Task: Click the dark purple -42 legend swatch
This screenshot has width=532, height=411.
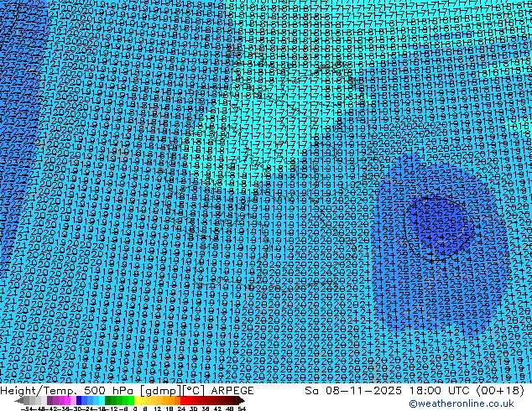Action: [x=50, y=400]
